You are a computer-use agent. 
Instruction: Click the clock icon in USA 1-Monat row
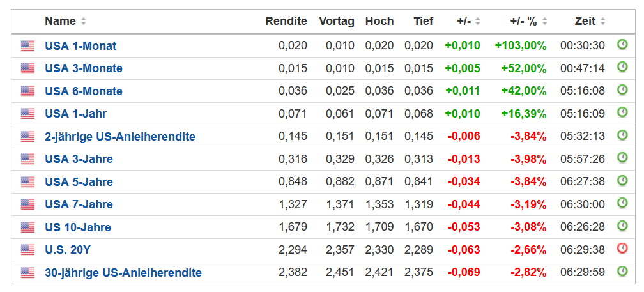point(622,45)
